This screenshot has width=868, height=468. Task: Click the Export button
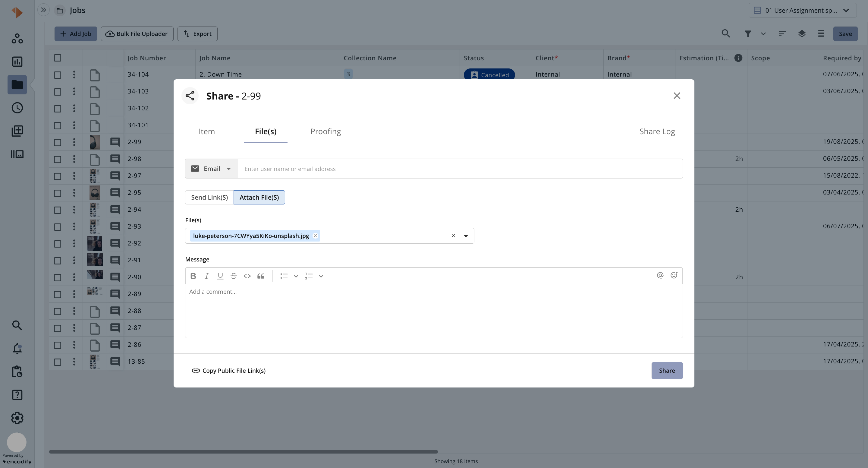pyautogui.click(x=197, y=34)
